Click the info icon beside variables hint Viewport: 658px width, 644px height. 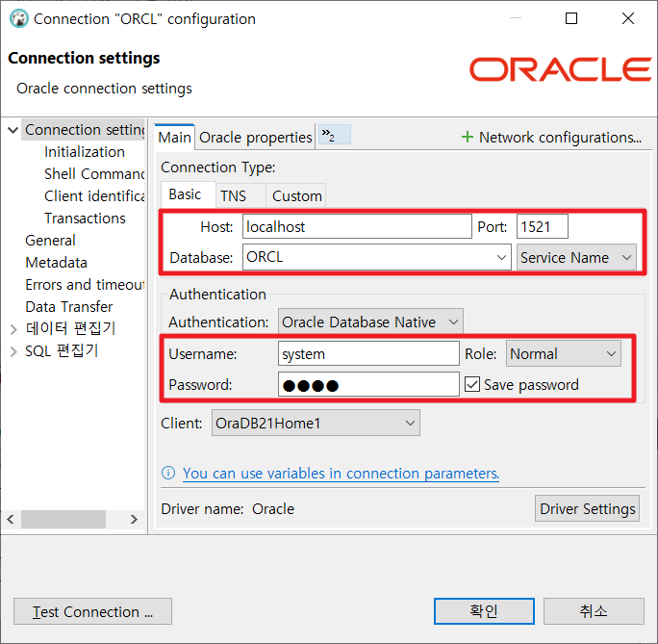coord(168,473)
